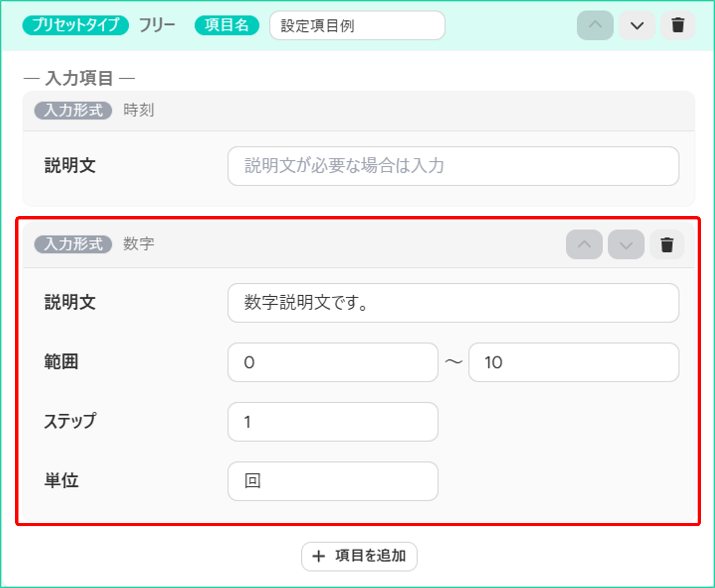Delete the 数字 input item via trash icon
This screenshot has width=715, height=588.
click(x=667, y=244)
